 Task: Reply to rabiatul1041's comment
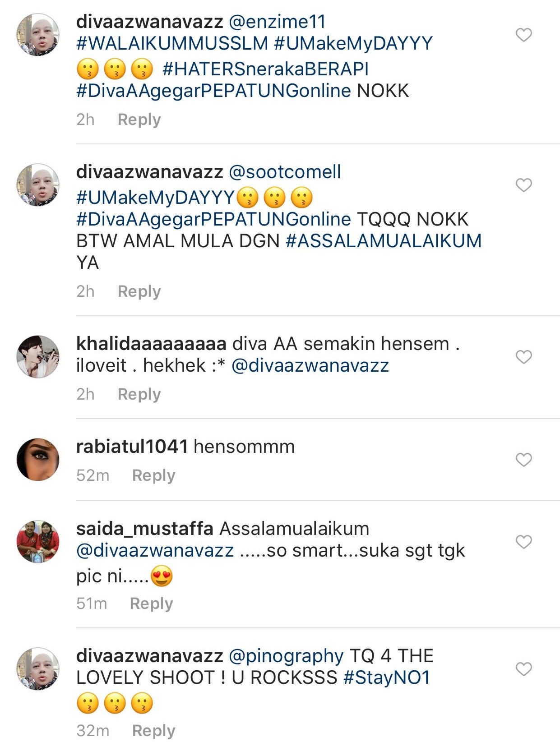153,476
